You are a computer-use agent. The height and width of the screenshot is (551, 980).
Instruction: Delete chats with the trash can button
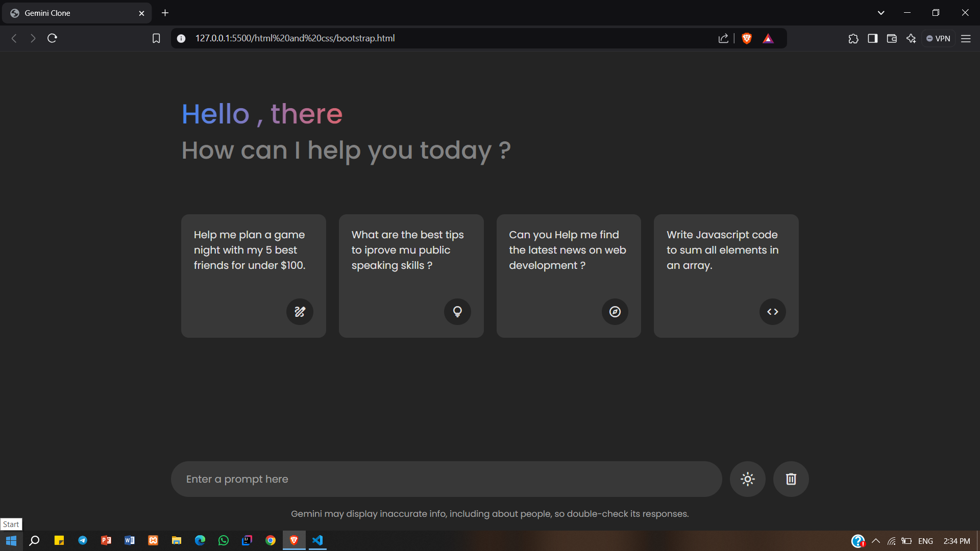[791, 479]
